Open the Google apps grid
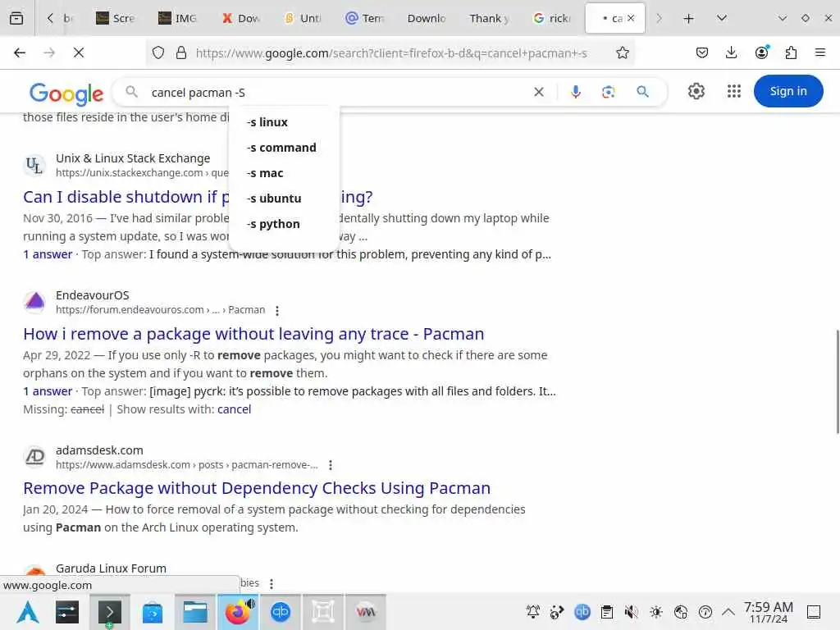Viewport: 840px width, 630px height. coord(734,92)
